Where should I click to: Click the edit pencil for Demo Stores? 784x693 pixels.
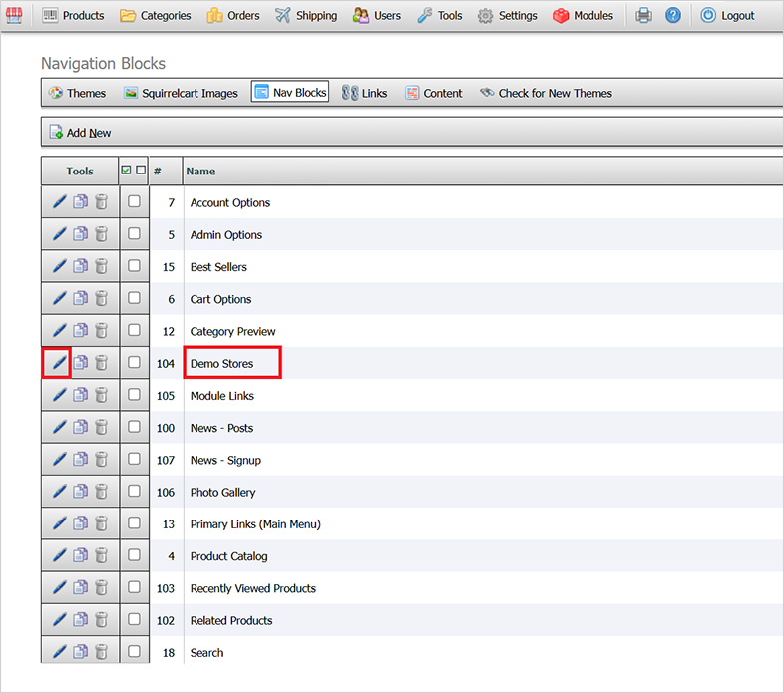pos(59,363)
